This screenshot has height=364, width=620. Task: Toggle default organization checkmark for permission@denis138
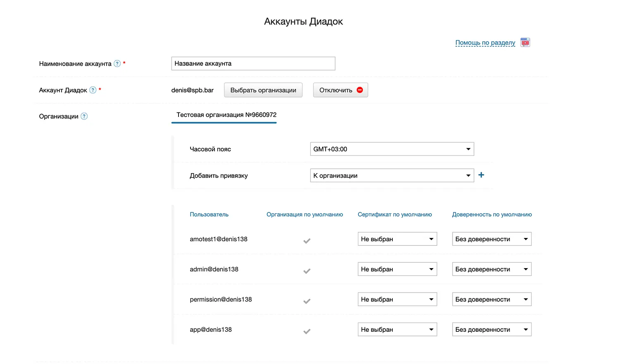pyautogui.click(x=307, y=301)
